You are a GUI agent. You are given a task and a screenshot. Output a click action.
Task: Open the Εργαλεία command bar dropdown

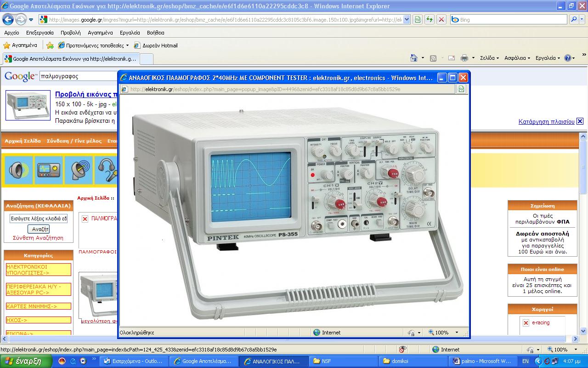548,58
